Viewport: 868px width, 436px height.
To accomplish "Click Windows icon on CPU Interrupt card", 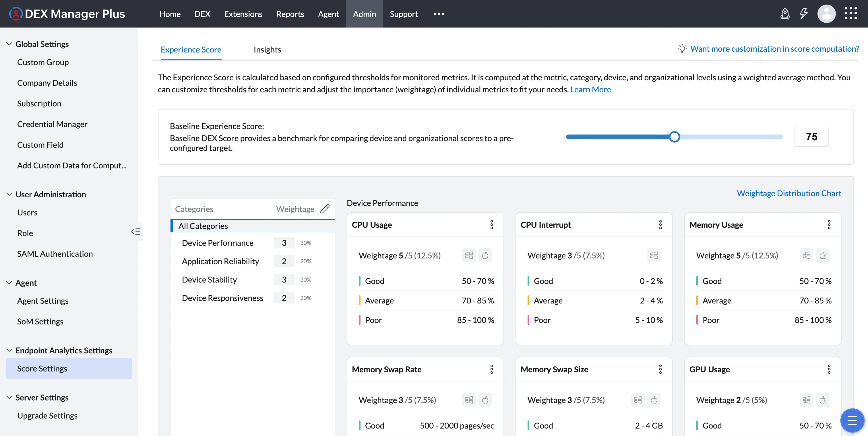I will [x=654, y=255].
